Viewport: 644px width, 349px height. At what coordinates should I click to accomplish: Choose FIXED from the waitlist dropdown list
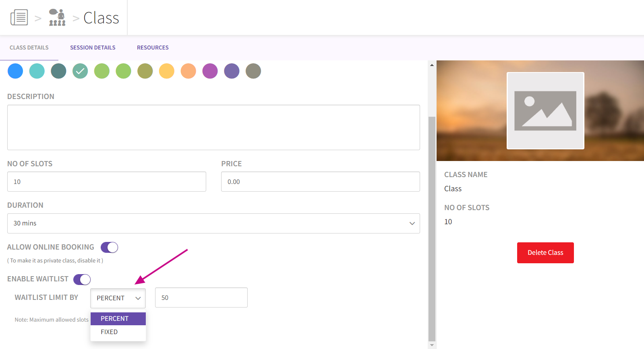click(x=109, y=332)
